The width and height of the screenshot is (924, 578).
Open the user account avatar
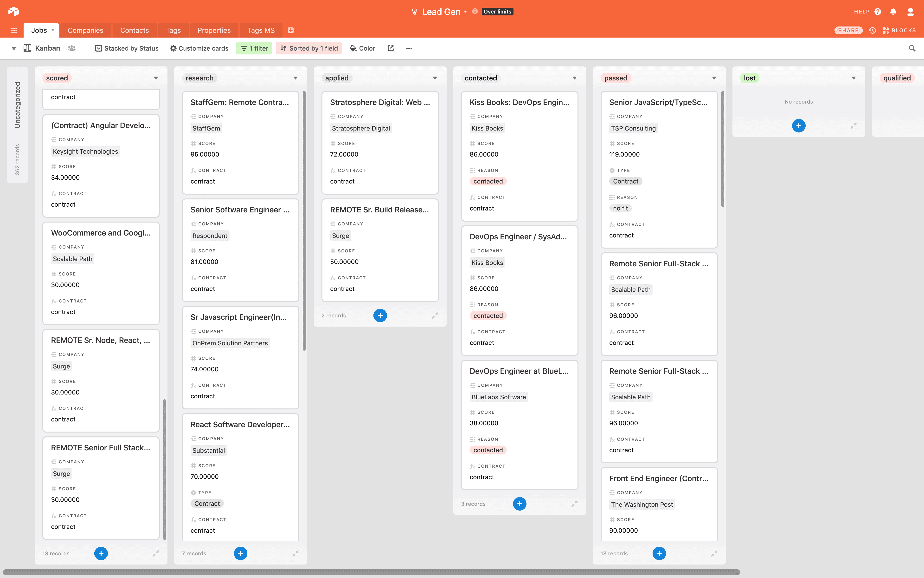910,12
